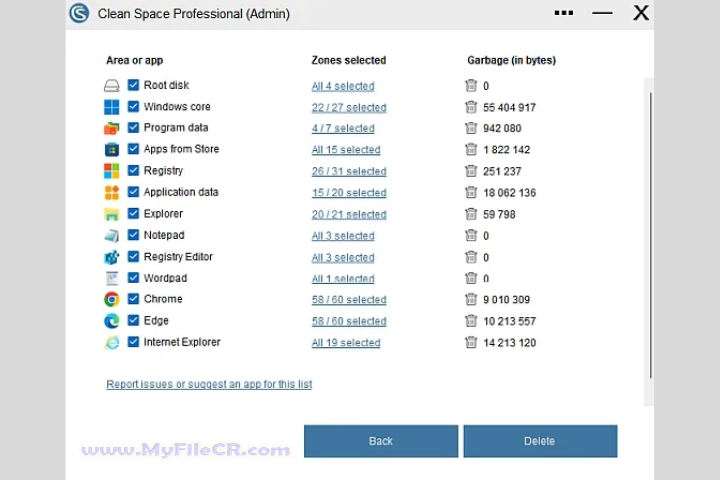The height and width of the screenshot is (480, 720).
Task: Uncheck the Registry Editor checkbox
Action: pyautogui.click(x=133, y=256)
